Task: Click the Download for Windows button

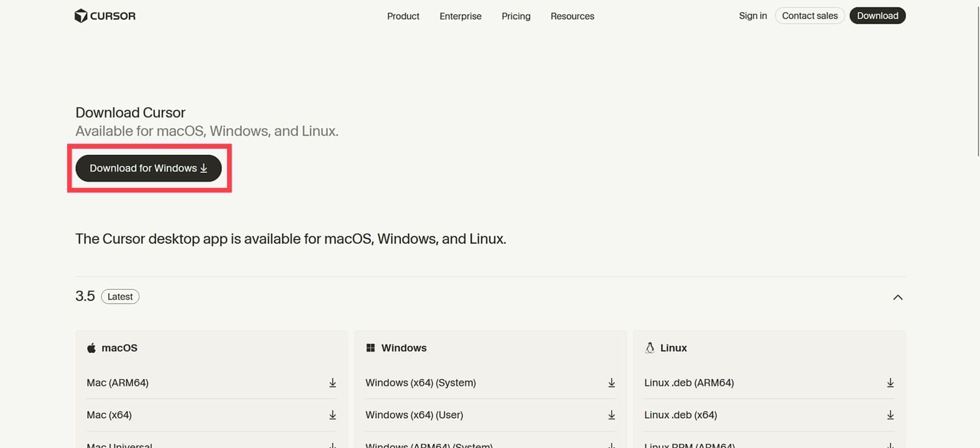Action: (x=149, y=168)
